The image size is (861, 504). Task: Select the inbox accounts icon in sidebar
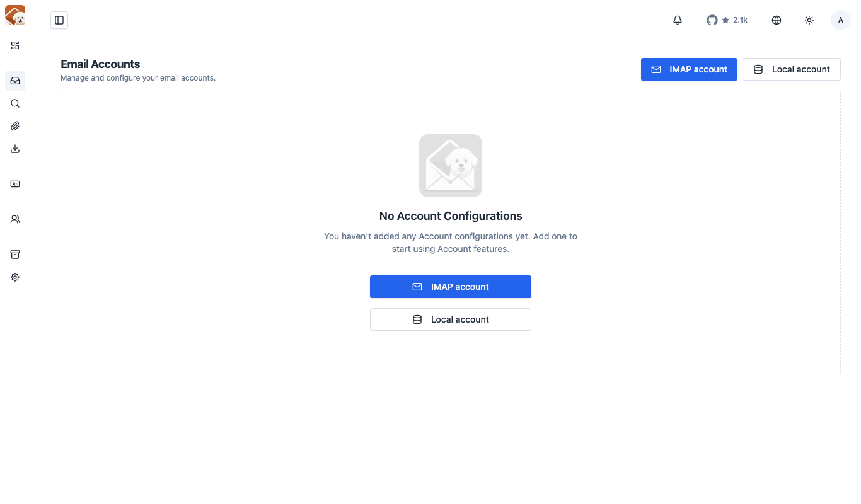coord(15,81)
